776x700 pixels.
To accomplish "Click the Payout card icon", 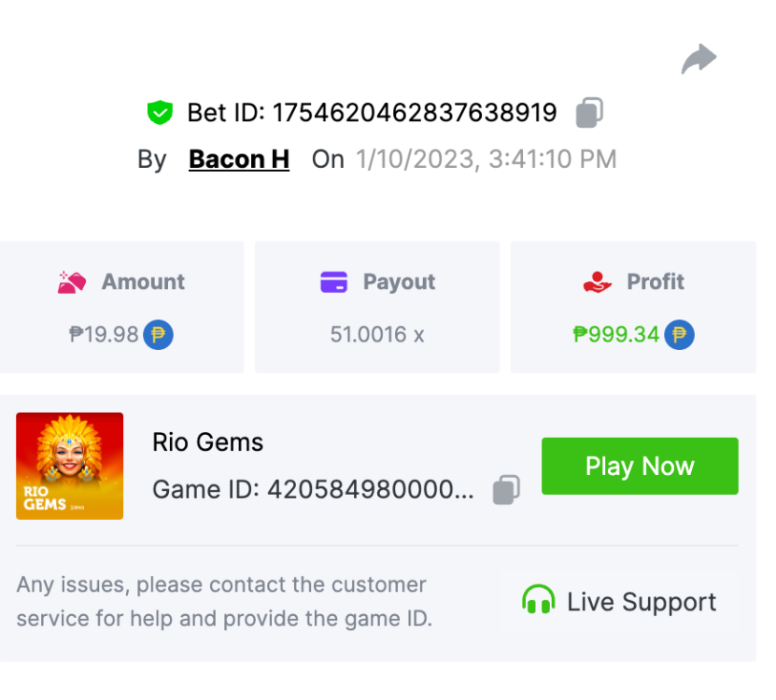I will [x=333, y=282].
